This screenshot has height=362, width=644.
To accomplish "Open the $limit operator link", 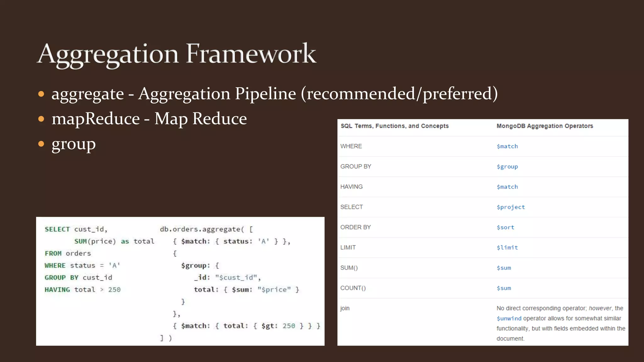I will click(x=507, y=248).
